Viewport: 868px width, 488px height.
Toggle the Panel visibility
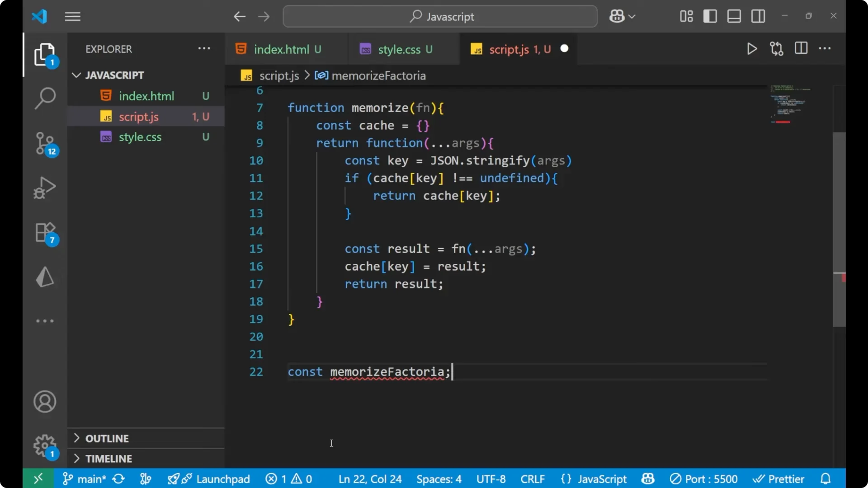[x=733, y=16]
